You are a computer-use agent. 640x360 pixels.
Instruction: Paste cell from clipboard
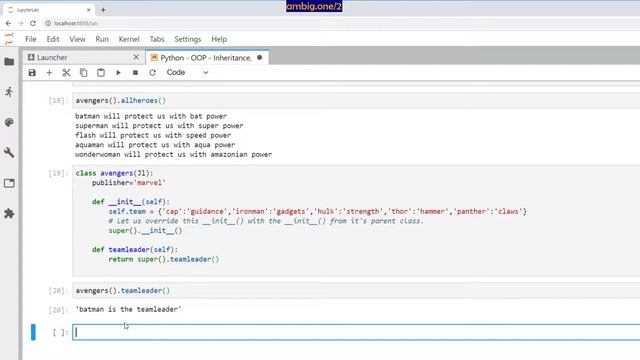tap(101, 73)
